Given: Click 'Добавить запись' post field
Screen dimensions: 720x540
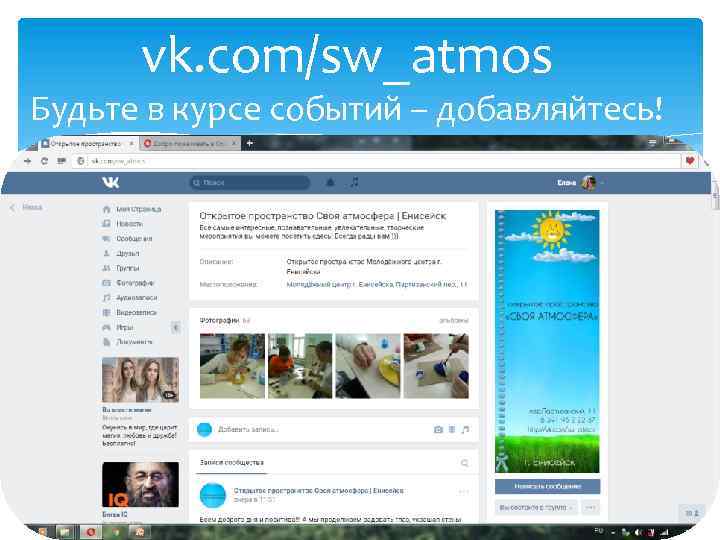Looking at the screenshot, I should click(x=248, y=430).
